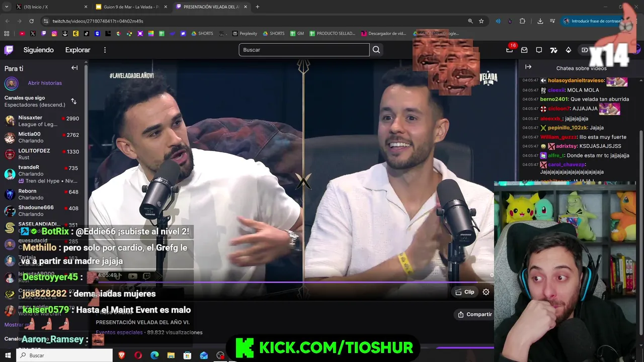
Task: Open the TikTok bookmark icon
Action: pyautogui.click(x=87, y=34)
